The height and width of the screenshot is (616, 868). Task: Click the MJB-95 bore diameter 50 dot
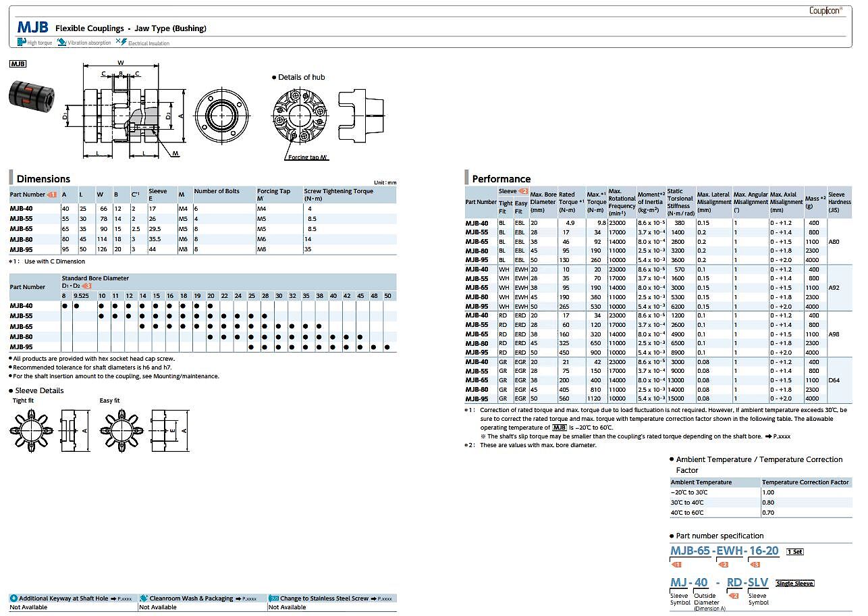387,347
